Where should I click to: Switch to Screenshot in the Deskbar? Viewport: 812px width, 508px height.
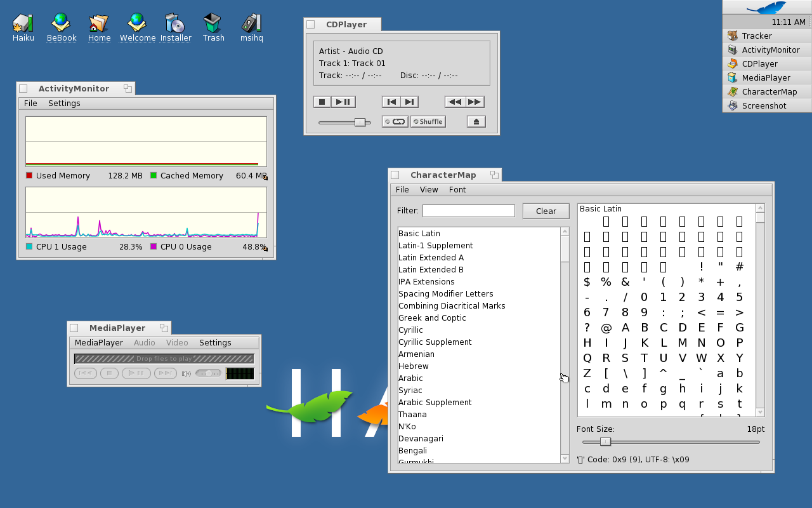coord(767,105)
